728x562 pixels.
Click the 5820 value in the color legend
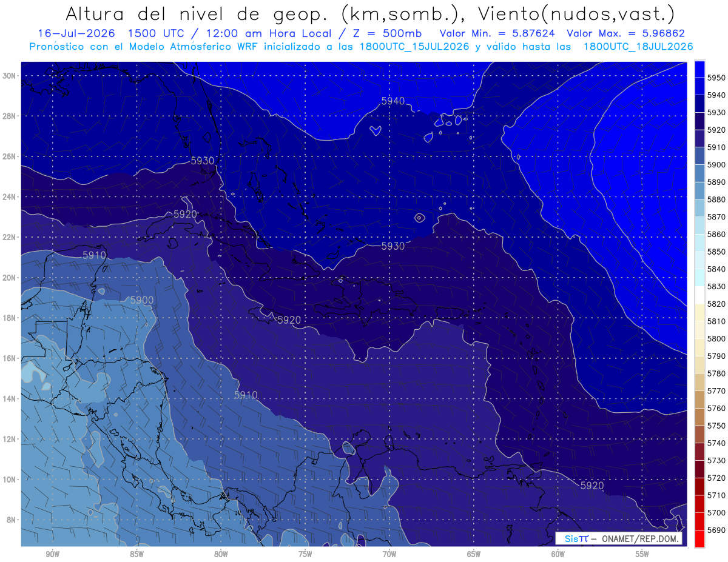716,304
